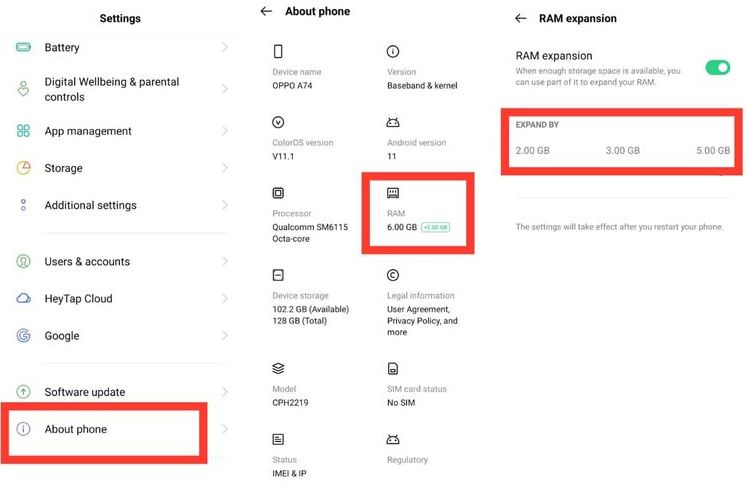This screenshot has height=488, width=745.
Task: Open Software update menu item
Action: (x=122, y=392)
